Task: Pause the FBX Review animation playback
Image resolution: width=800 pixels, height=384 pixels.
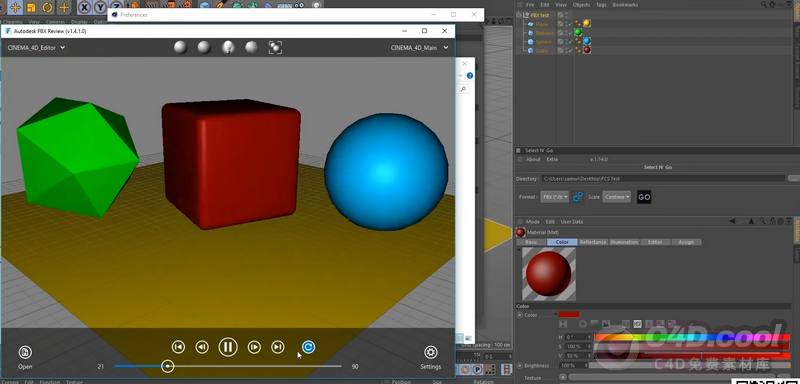Action: (228, 347)
